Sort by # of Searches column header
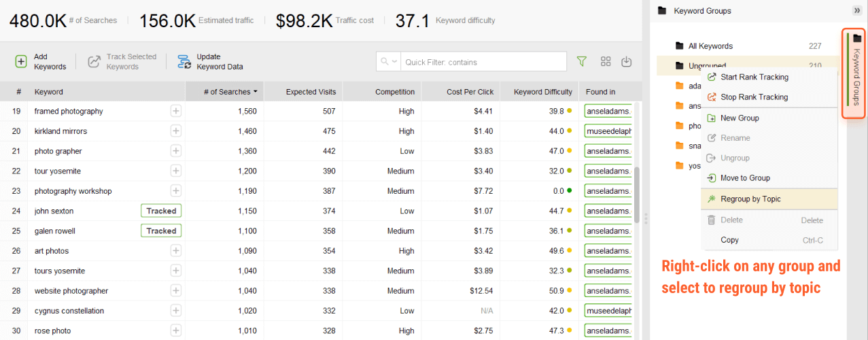Viewport: 868px width, 340px height. [224, 92]
